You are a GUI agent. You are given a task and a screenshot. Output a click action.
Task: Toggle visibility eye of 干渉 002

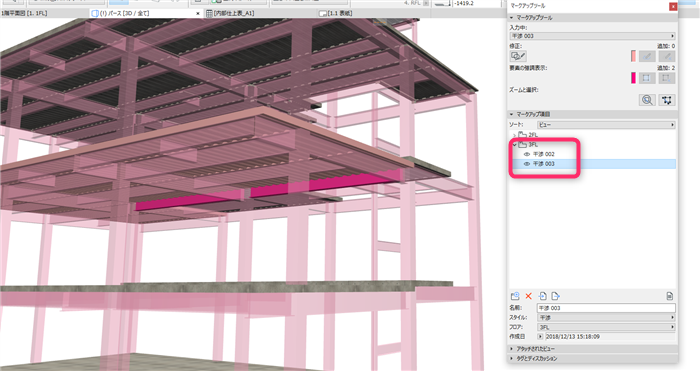[527, 154]
